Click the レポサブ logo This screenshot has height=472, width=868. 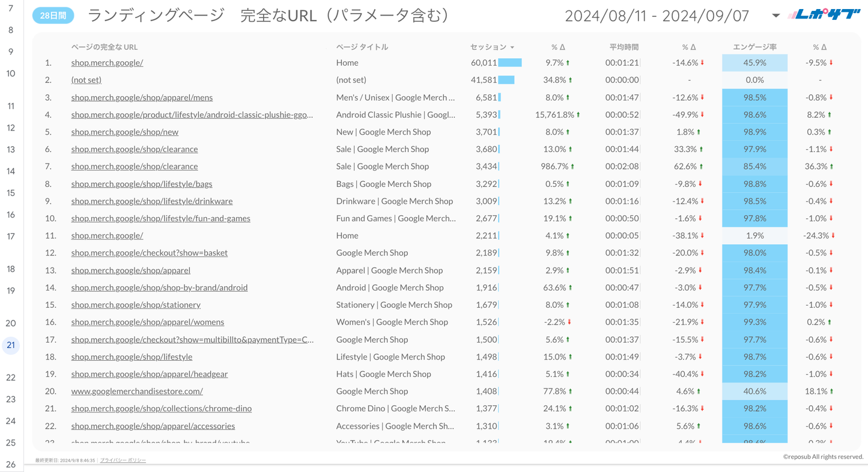tap(824, 14)
